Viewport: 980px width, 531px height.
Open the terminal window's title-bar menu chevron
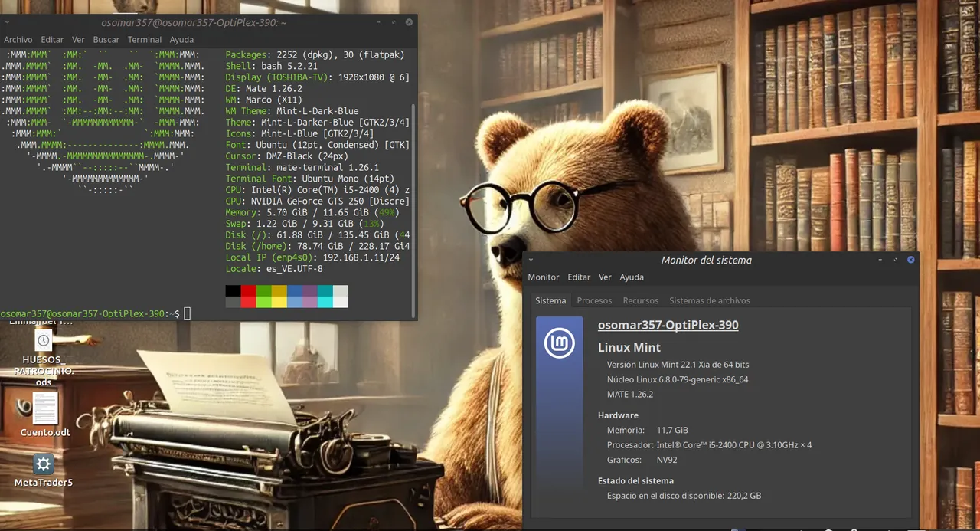tap(6, 23)
